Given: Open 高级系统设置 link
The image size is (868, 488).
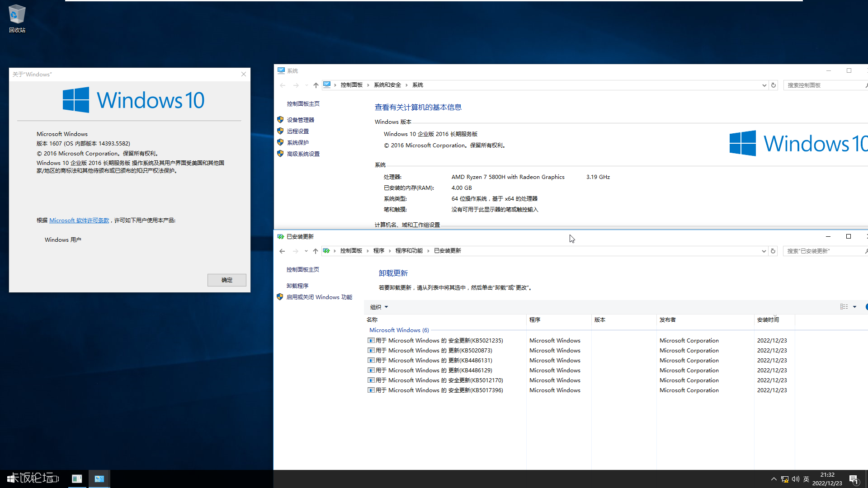Looking at the screenshot, I should pyautogui.click(x=303, y=154).
